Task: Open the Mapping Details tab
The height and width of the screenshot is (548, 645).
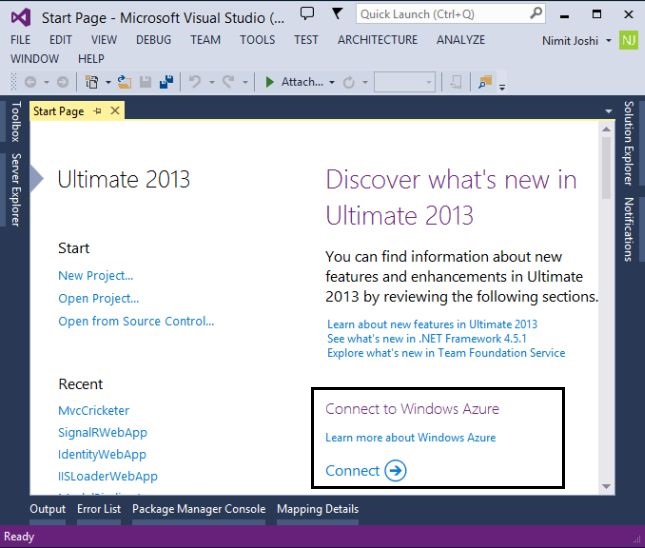Action: point(318,509)
